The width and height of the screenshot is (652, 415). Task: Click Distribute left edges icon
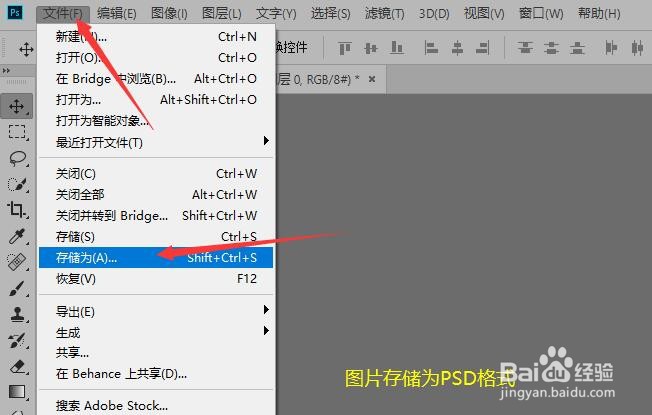tap(611, 48)
